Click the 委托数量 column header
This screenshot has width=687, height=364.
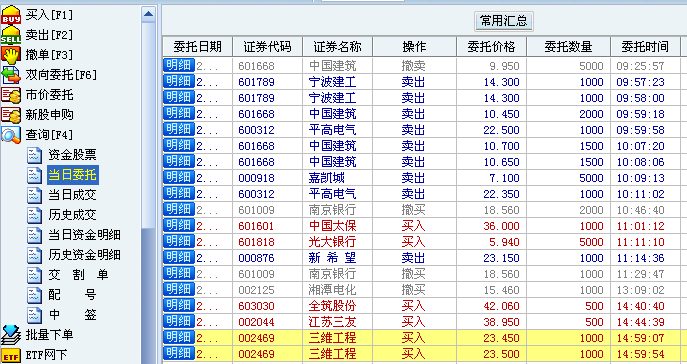coord(568,46)
